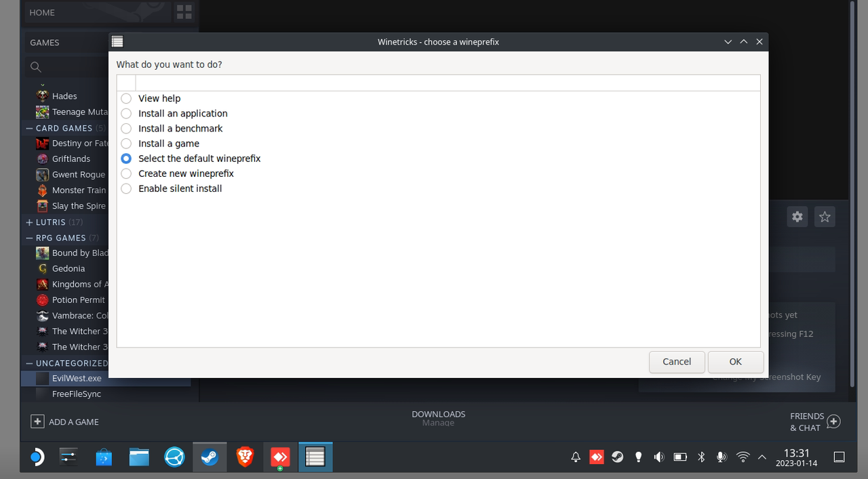Open game settings gear icon in Steam
This screenshot has width=868, height=479.
797,217
